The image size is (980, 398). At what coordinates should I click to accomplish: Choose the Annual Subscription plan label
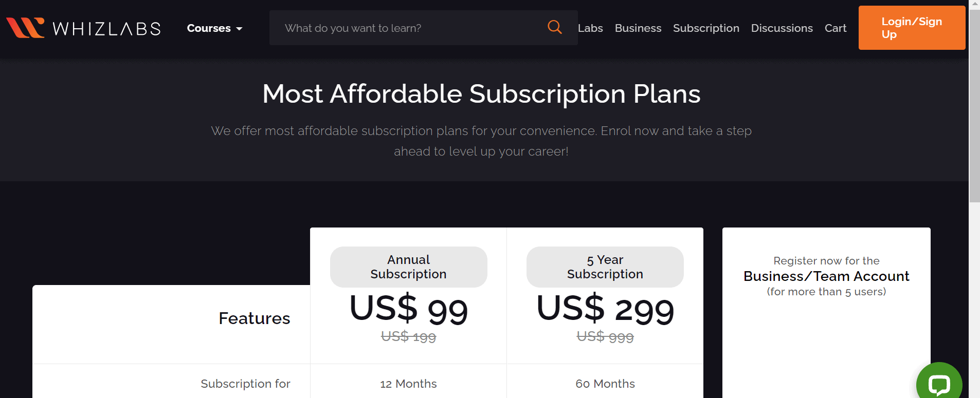click(408, 267)
